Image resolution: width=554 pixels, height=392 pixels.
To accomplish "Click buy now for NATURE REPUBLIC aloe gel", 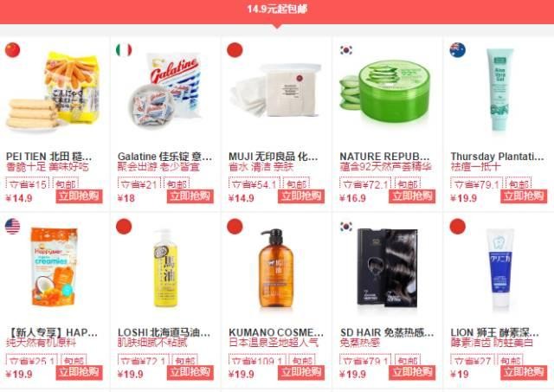I will 412,196.
